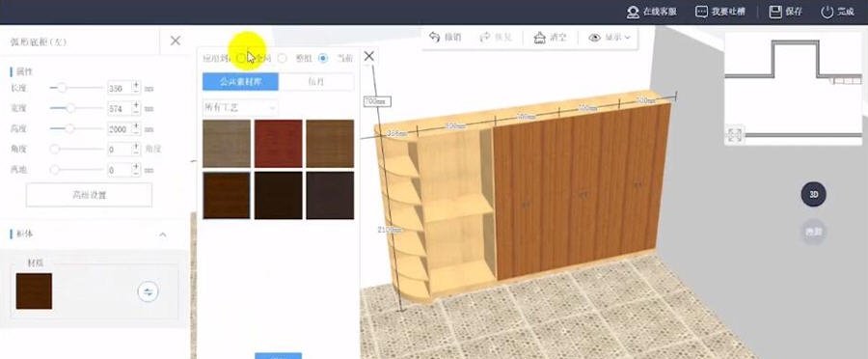Click the 长度 length slider
The width and height of the screenshot is (868, 359).
pyautogui.click(x=76, y=88)
